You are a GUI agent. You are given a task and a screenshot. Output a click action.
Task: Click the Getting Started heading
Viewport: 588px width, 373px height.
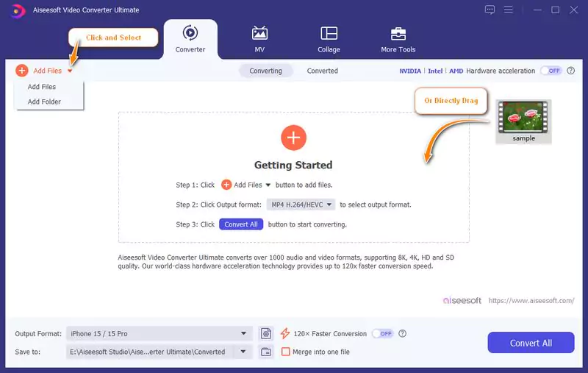coord(293,165)
